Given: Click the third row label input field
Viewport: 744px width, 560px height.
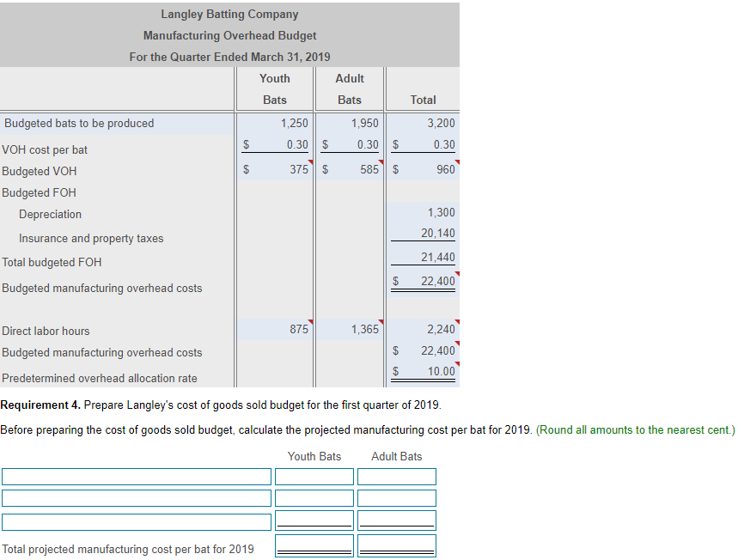Looking at the screenshot, I should click(137, 522).
